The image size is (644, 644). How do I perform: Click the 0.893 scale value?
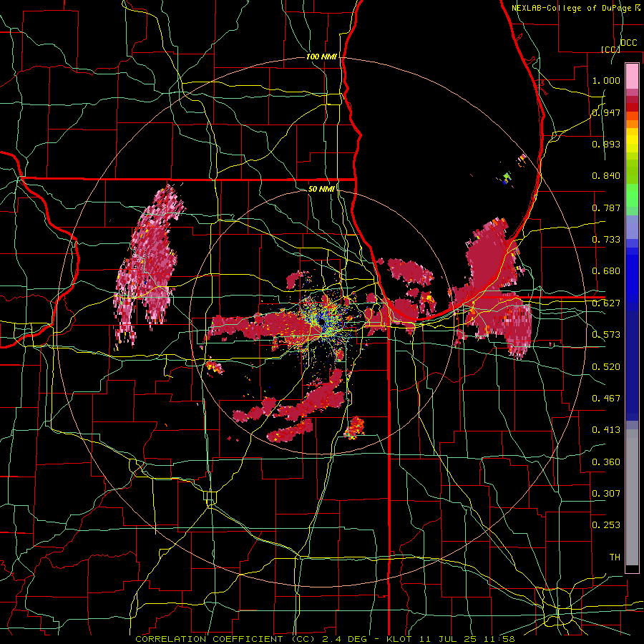point(606,144)
